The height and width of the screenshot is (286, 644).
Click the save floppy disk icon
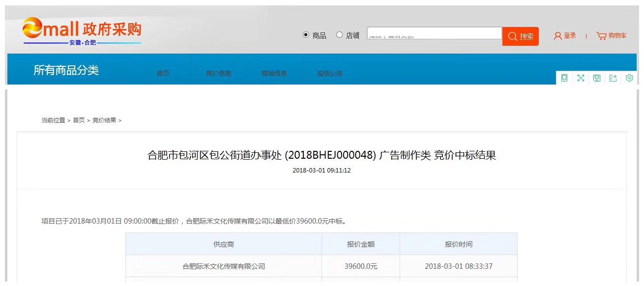tap(597, 78)
